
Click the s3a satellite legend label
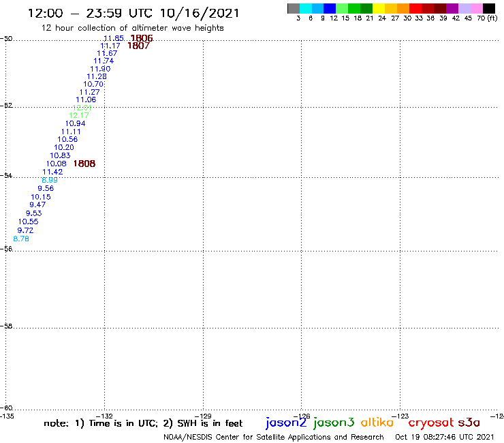click(x=469, y=423)
